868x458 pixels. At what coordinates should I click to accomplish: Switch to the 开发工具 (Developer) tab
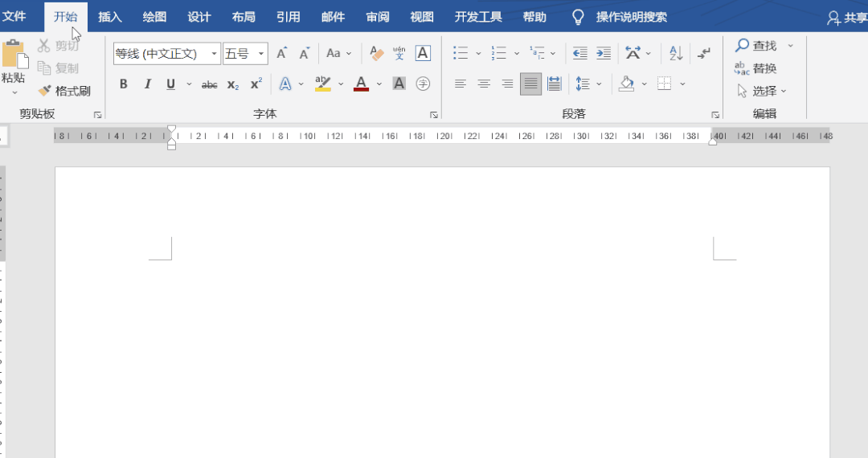pyautogui.click(x=478, y=17)
